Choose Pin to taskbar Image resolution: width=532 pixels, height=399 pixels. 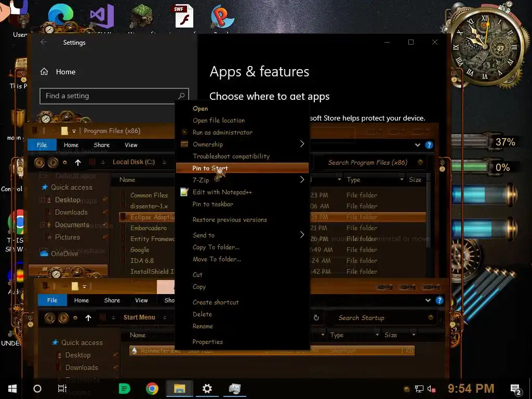[x=212, y=204]
